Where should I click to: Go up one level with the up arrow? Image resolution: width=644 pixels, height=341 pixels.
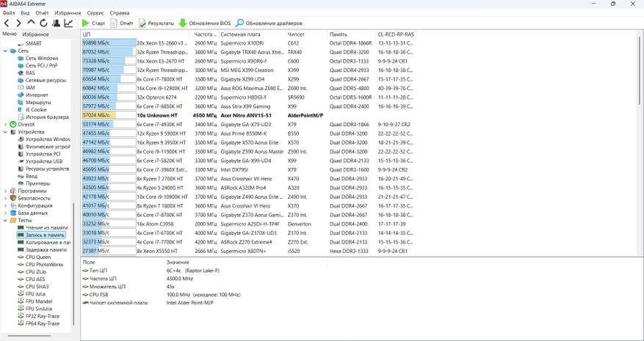[x=32, y=23]
